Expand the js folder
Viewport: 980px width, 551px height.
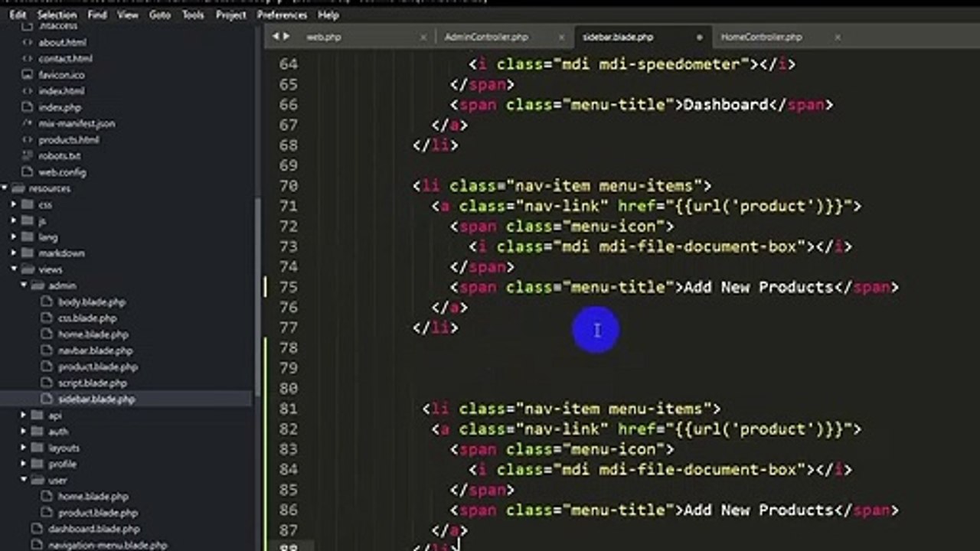pos(14,220)
